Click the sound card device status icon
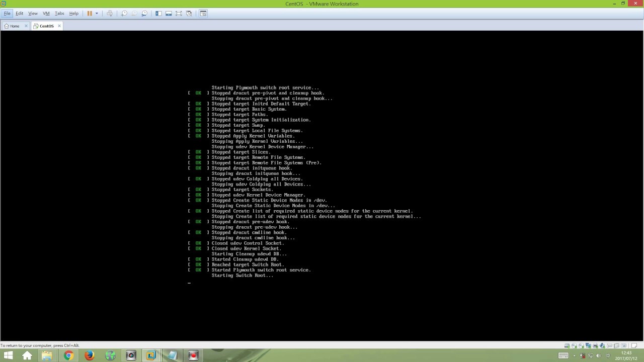This screenshot has width=644, height=362. tap(602, 345)
